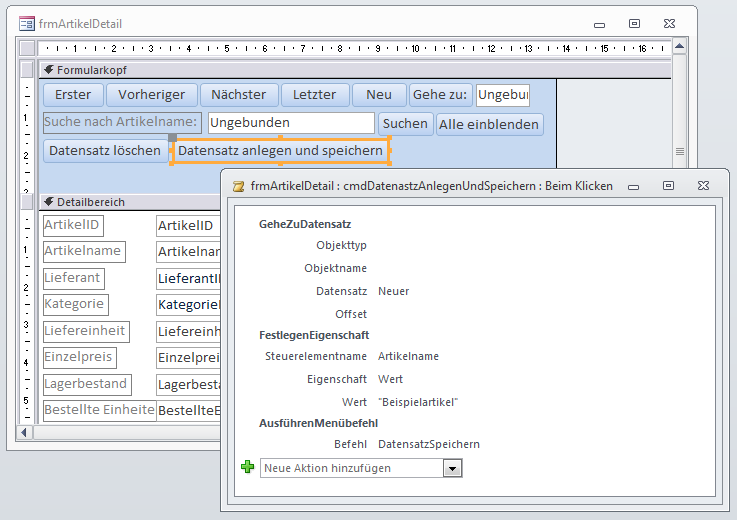
Task: Select the BestellteEinheiten bound text box
Action: click(188, 411)
